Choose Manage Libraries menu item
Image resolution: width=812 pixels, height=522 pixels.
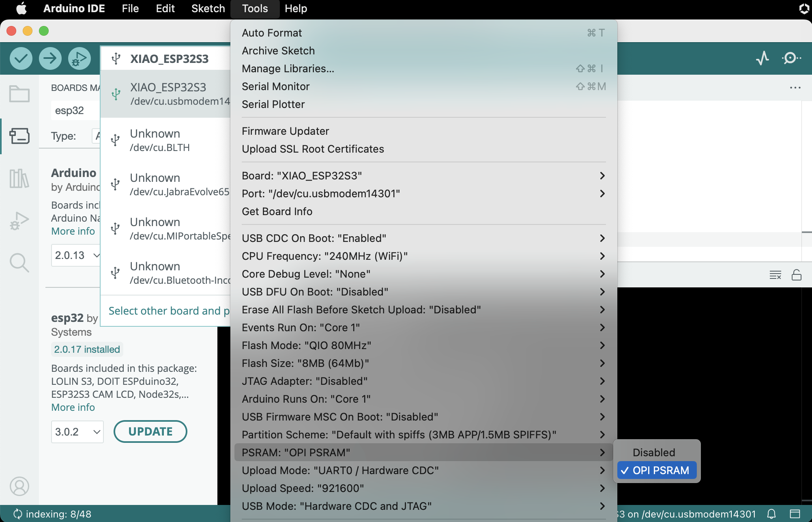click(x=424, y=69)
